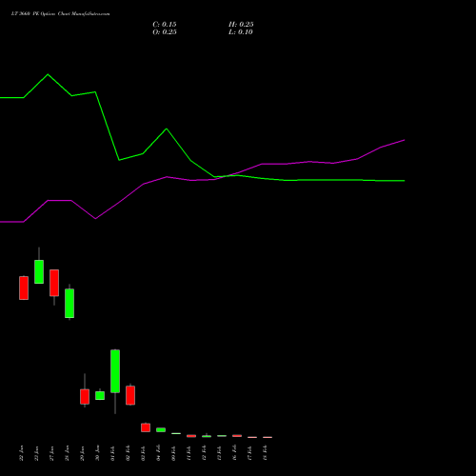Screen dimensions: 476x476
Task: Select the 01 Feb date label
Action: pos(112,453)
